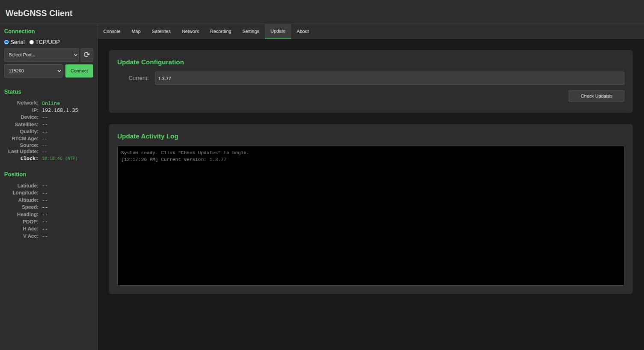Screen dimensions: 644x350
Task: Click the Network status value Online
Action: point(51,103)
